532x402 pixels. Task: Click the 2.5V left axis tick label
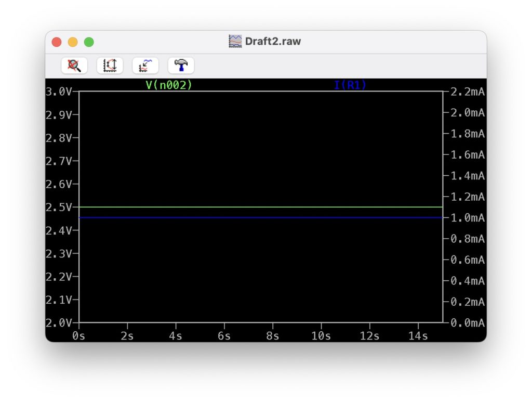pos(59,208)
